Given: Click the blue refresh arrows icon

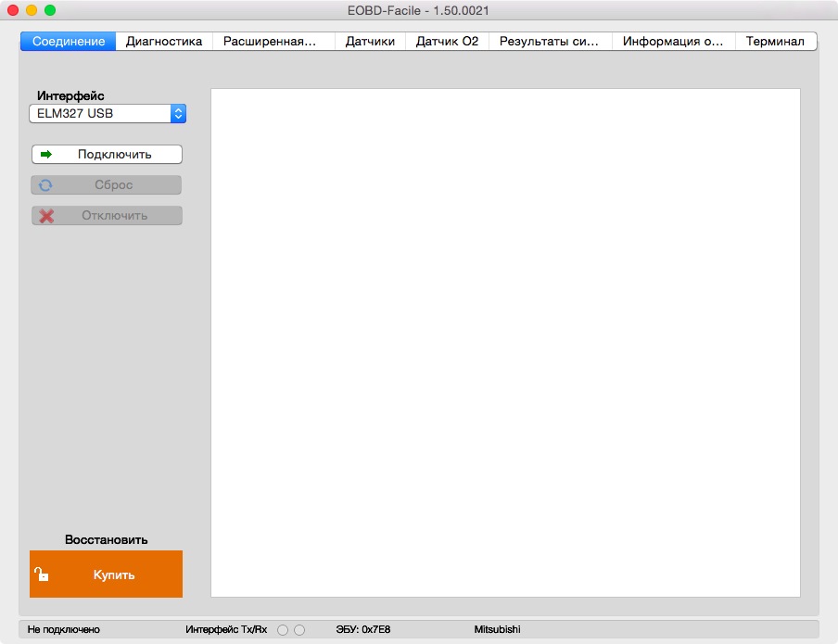Looking at the screenshot, I should [45, 185].
